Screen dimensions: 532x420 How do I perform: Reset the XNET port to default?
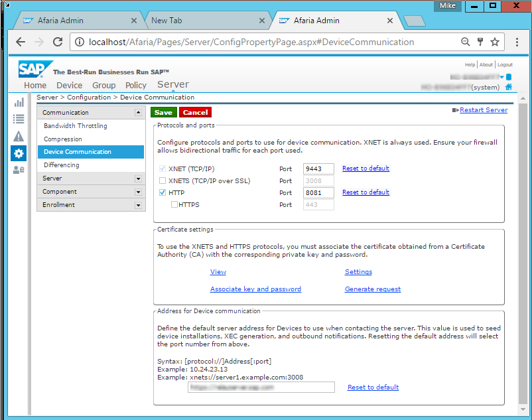pyautogui.click(x=366, y=169)
